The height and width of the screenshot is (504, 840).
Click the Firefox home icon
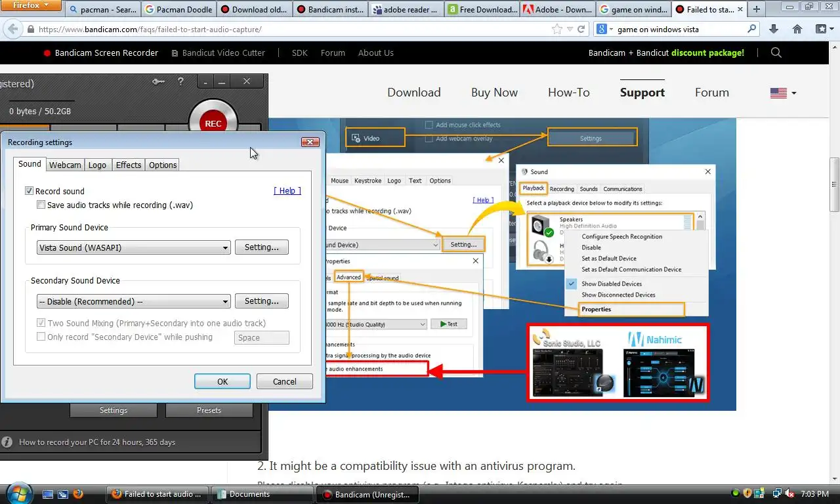coord(797,29)
